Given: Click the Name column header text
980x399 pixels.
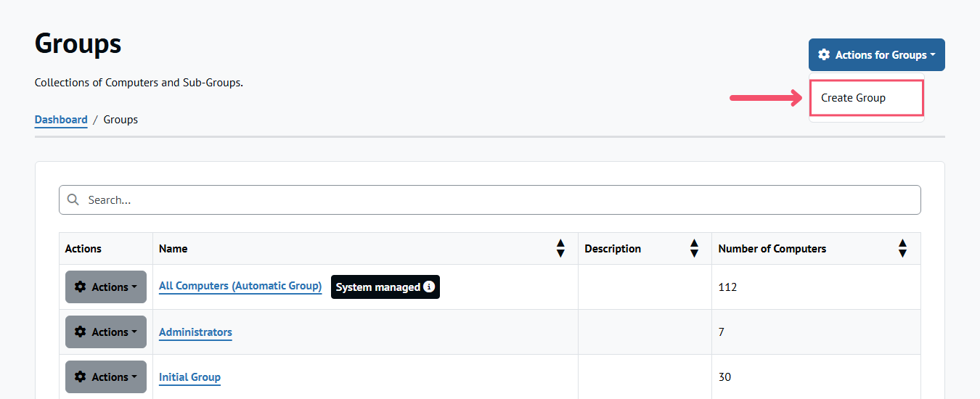Looking at the screenshot, I should (173, 248).
